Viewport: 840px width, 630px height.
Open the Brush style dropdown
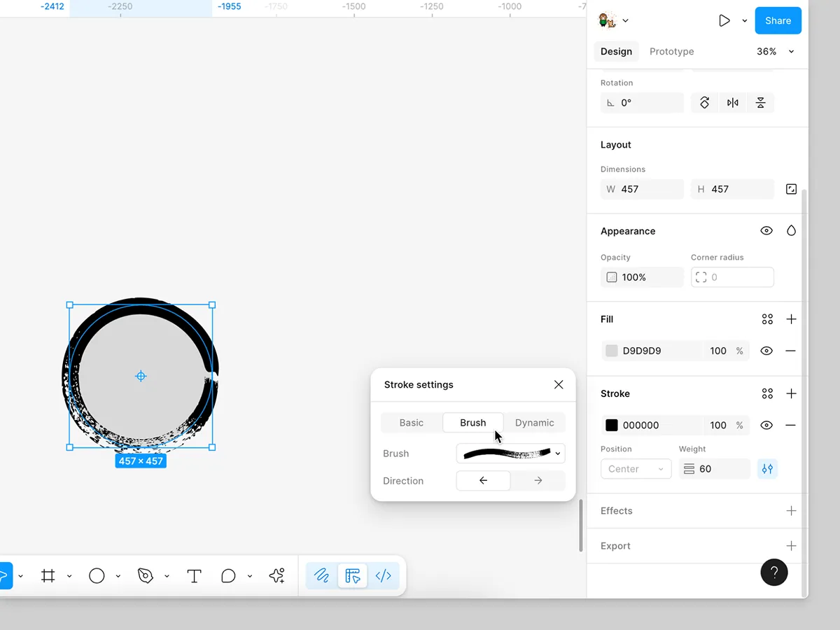tap(510, 454)
